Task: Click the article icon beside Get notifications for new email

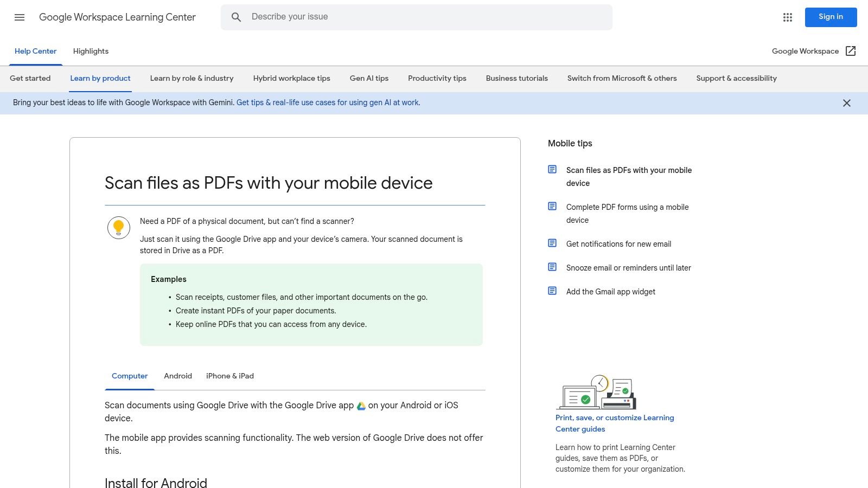Action: click(552, 242)
